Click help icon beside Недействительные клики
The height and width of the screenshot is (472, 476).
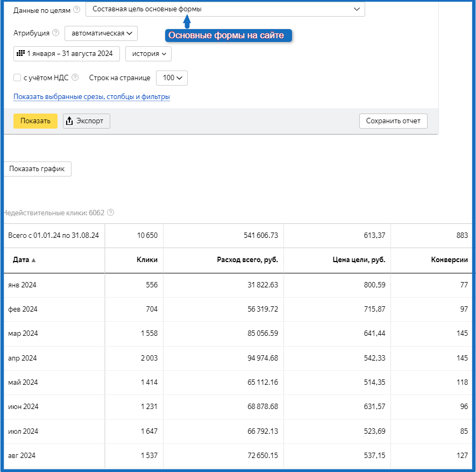coord(110,213)
